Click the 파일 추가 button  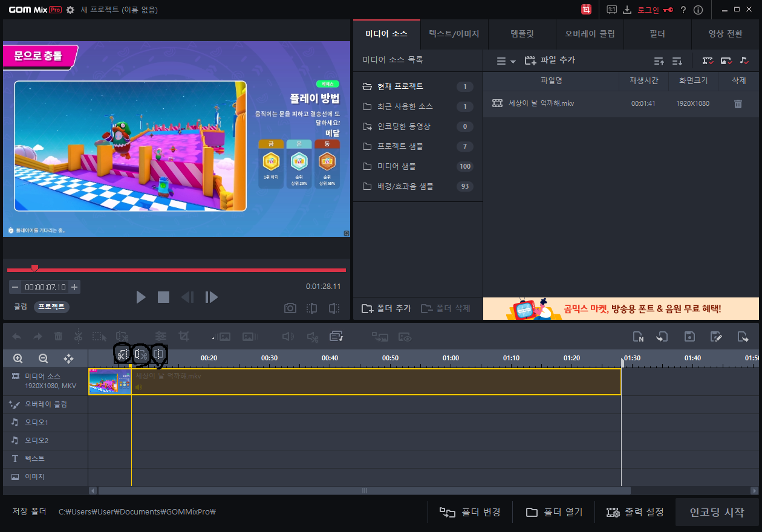tap(550, 60)
